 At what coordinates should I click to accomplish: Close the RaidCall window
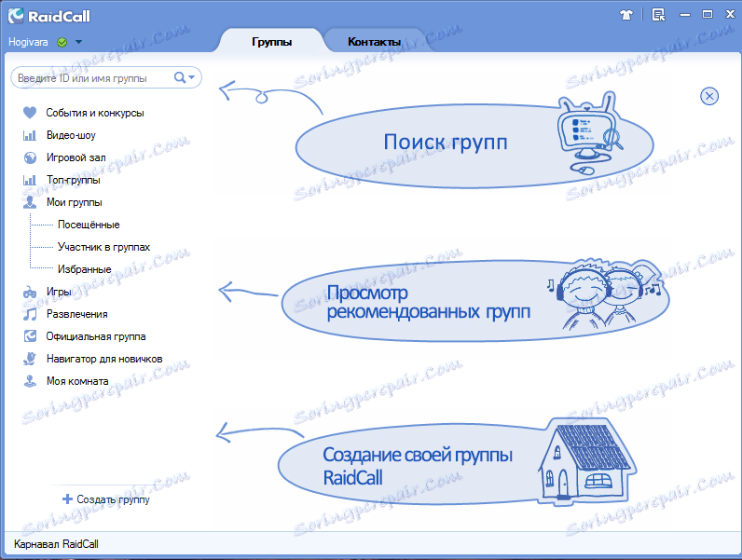(730, 14)
